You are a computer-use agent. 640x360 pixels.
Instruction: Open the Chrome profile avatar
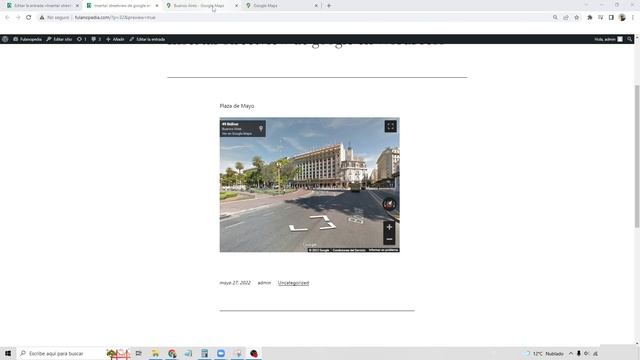click(x=622, y=18)
